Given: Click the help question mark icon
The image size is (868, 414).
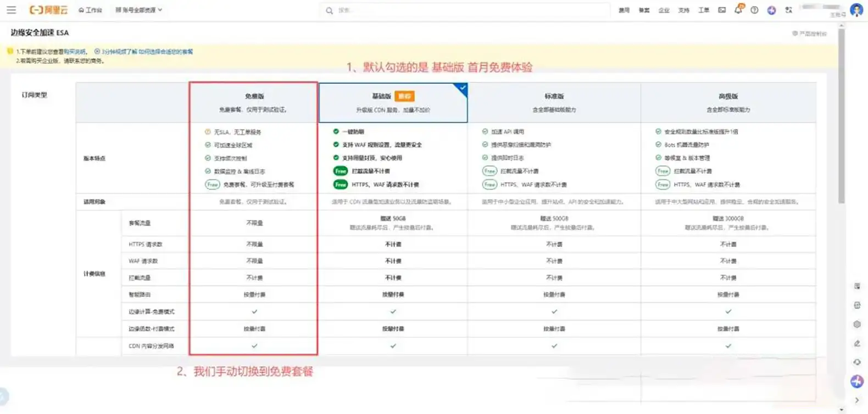Looking at the screenshot, I should tap(754, 10).
